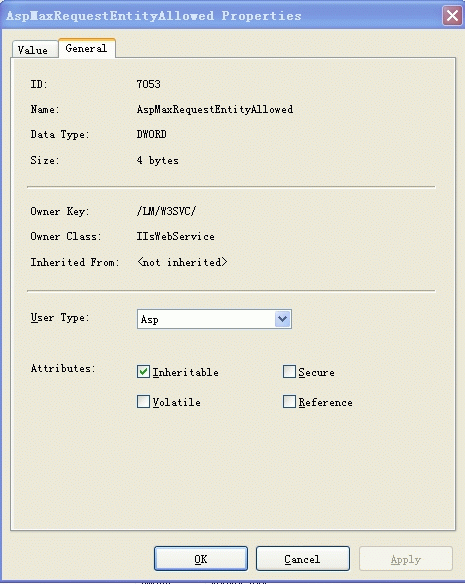Click the greyed-out Apply button
Image resolution: width=465 pixels, height=584 pixels.
(406, 559)
